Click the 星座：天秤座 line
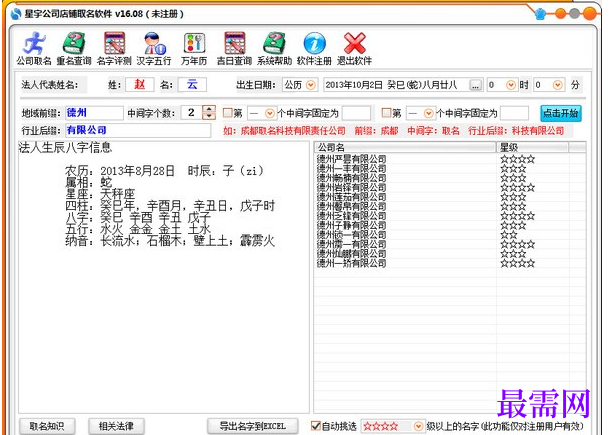This screenshot has width=609, height=435. tap(100, 194)
